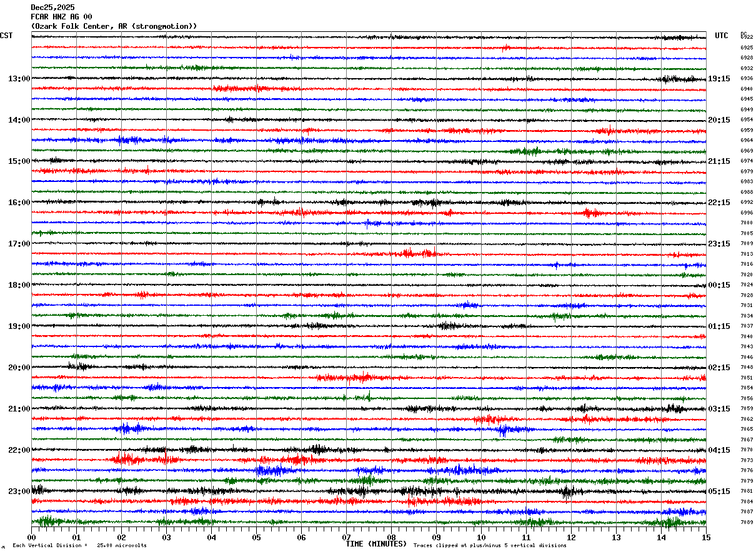This screenshot has width=756, height=554.
Task: Select the 21:00 CST time label
Action: click(19, 409)
